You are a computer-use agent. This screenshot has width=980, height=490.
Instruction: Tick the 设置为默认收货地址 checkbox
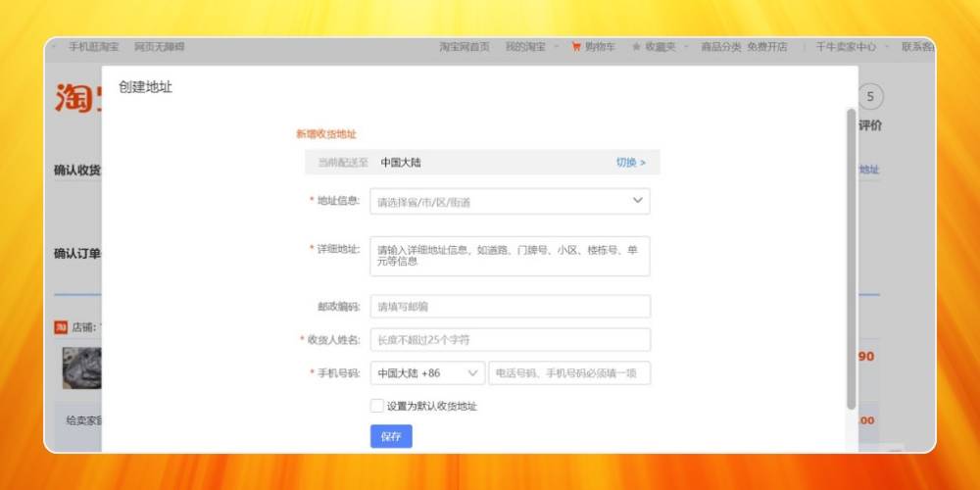[377, 406]
